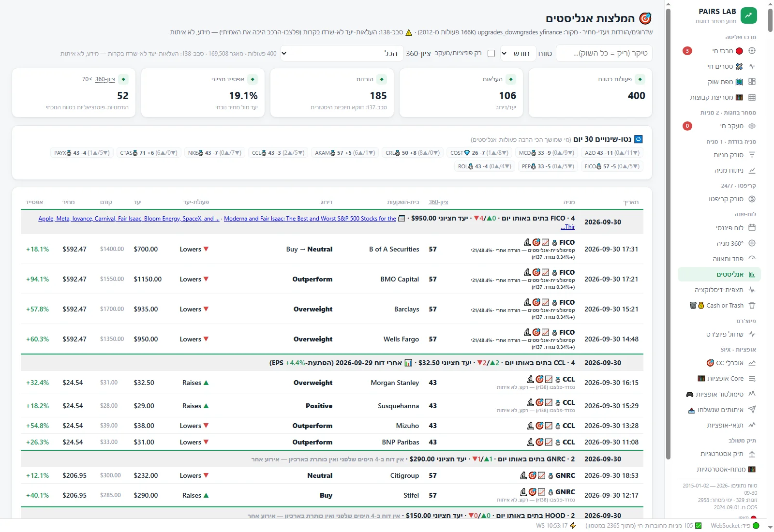The image size is (774, 532).
Task: Click the טיקר ticker search input field
Action: [x=604, y=53]
